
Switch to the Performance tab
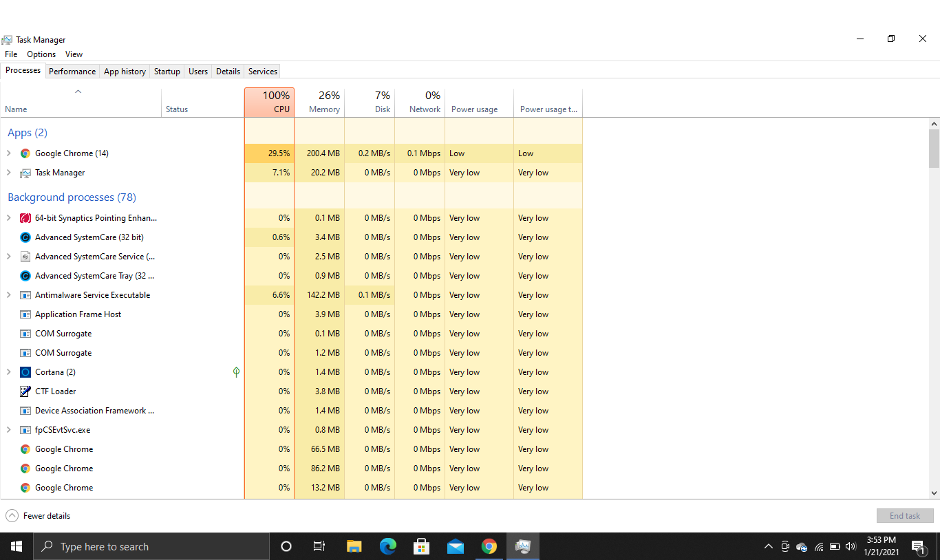pos(72,72)
